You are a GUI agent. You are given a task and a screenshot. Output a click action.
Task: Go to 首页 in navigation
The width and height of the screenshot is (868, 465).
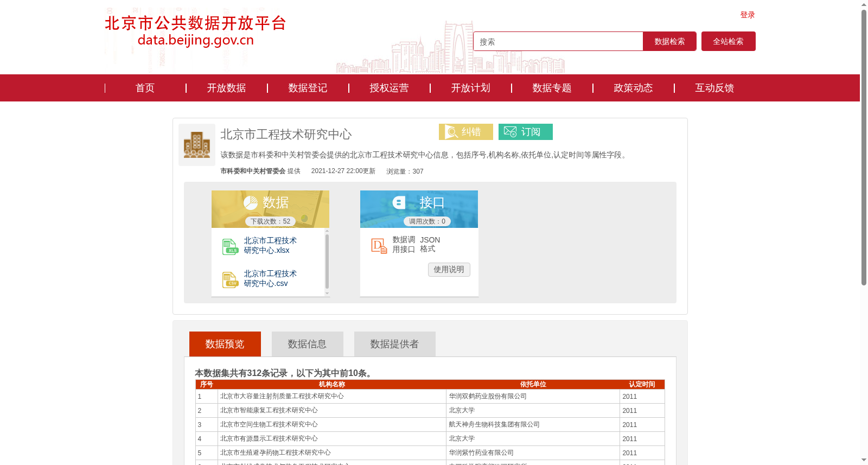(x=145, y=88)
